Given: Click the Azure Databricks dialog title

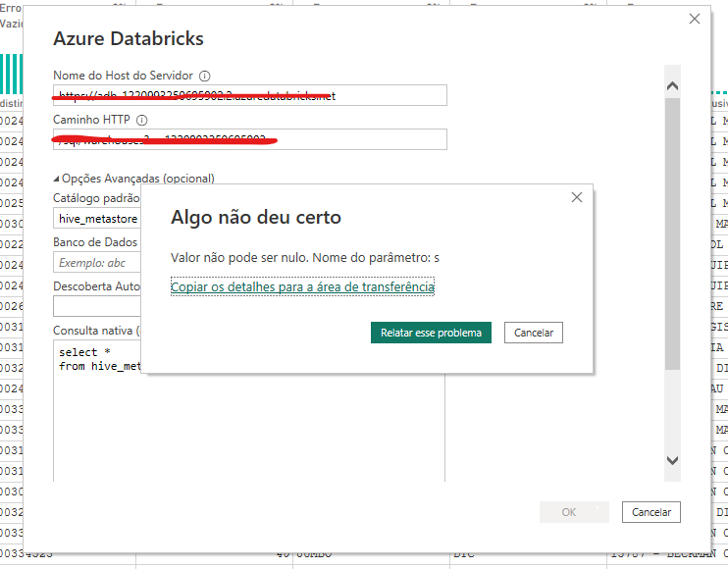Looking at the screenshot, I should [x=129, y=38].
